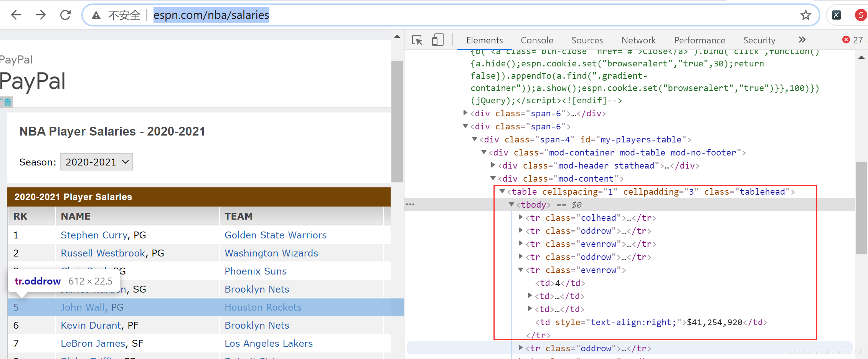Collapse the expanded span-6 div node
The width and height of the screenshot is (868, 359).
[x=465, y=126]
